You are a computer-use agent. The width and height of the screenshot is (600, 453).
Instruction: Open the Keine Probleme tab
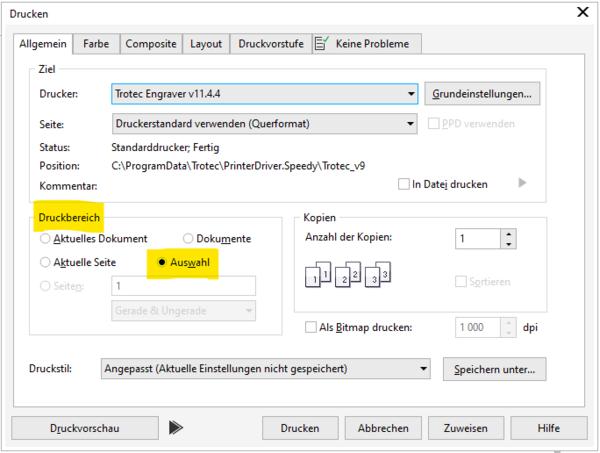366,44
